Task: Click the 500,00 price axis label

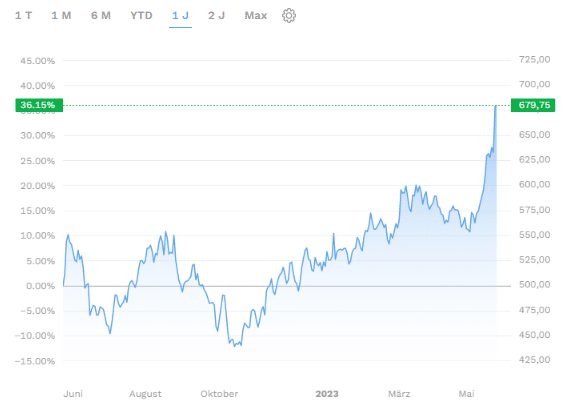Action: [x=534, y=285]
